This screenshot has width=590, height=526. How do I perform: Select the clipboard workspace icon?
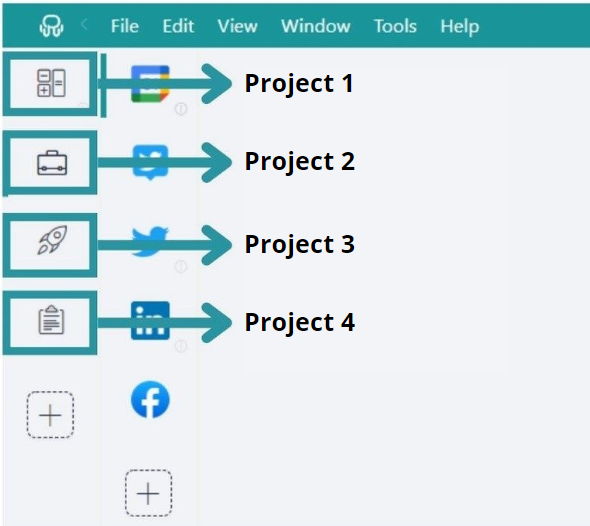point(51,320)
